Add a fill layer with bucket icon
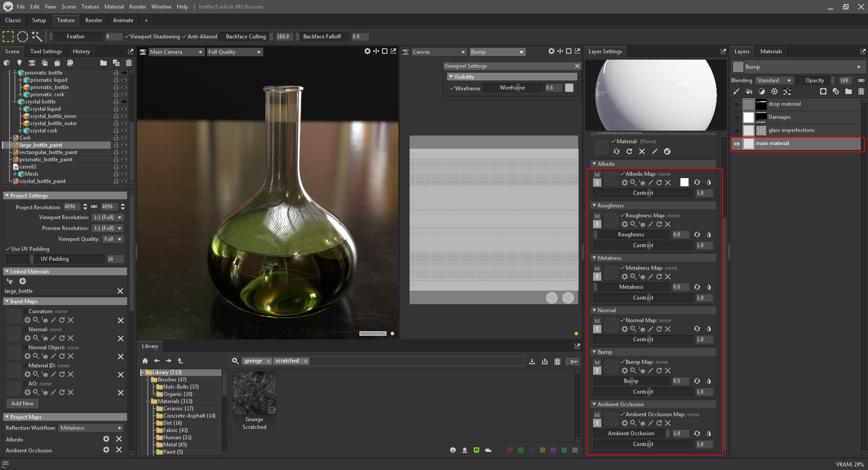Screen dimensions: 868x470 coord(749,91)
